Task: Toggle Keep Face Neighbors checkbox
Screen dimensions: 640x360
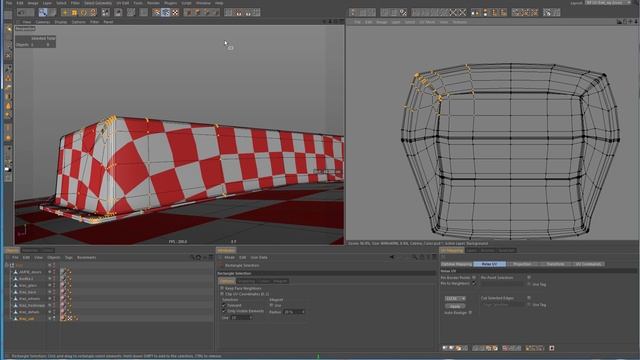Action: [x=222, y=288]
